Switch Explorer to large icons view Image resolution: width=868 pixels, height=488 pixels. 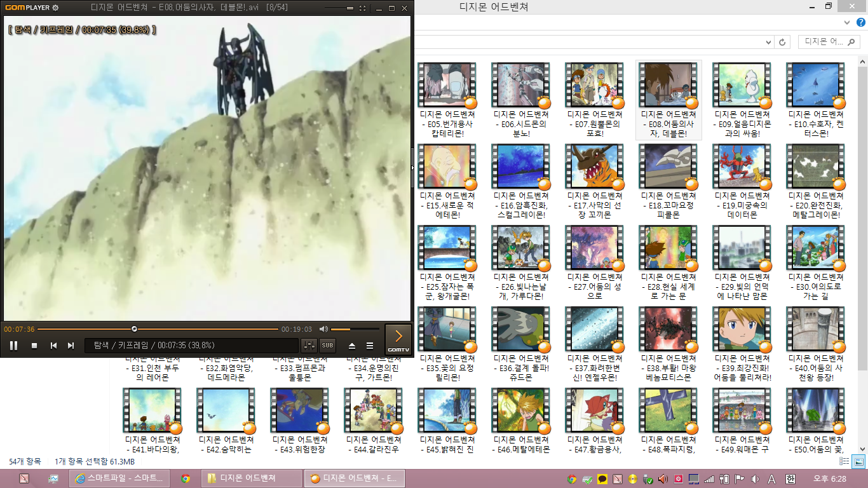click(858, 463)
